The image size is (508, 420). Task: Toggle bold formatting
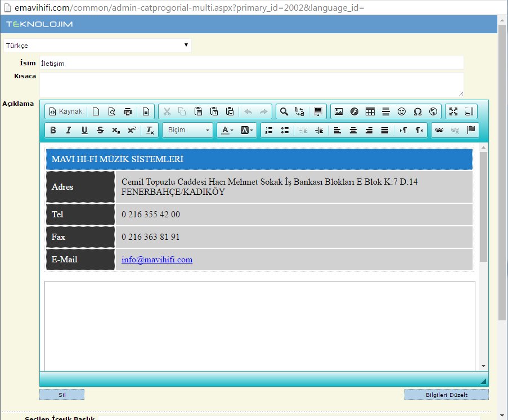(53, 131)
